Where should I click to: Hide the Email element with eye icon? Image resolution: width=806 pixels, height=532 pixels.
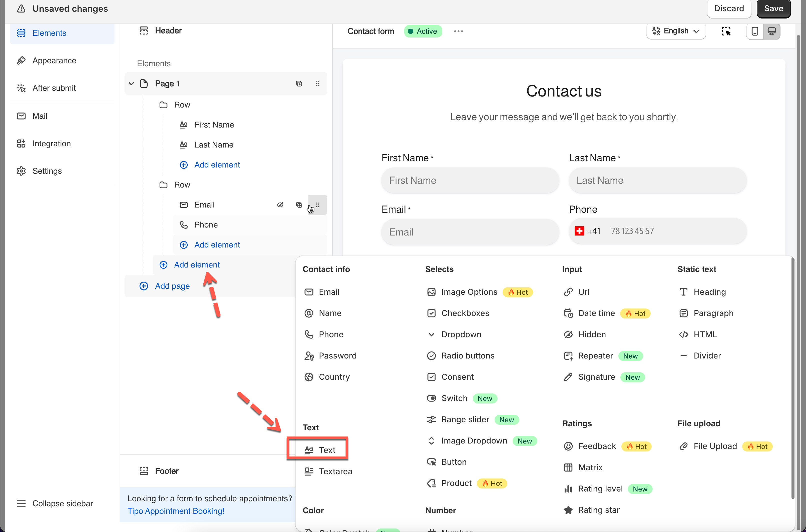pos(280,204)
